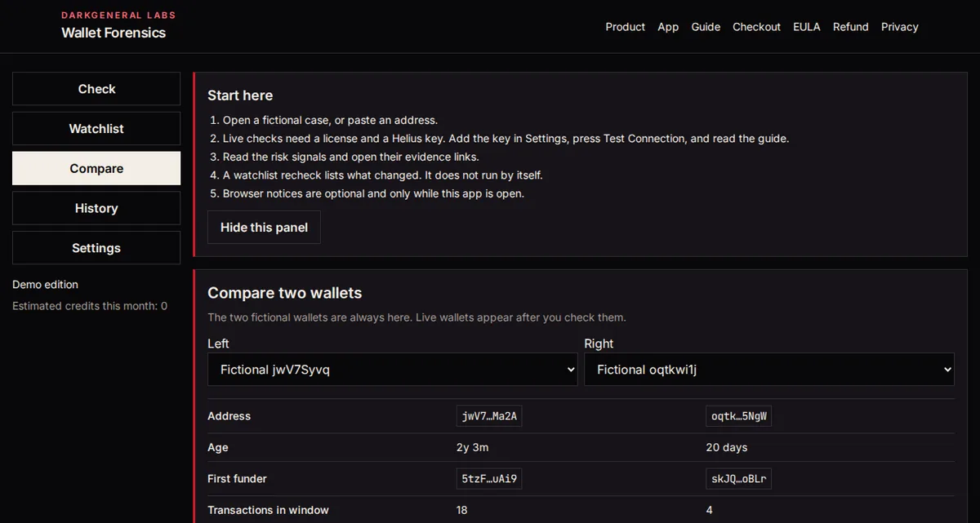Click the Age row label
980x523 pixels.
(218, 447)
